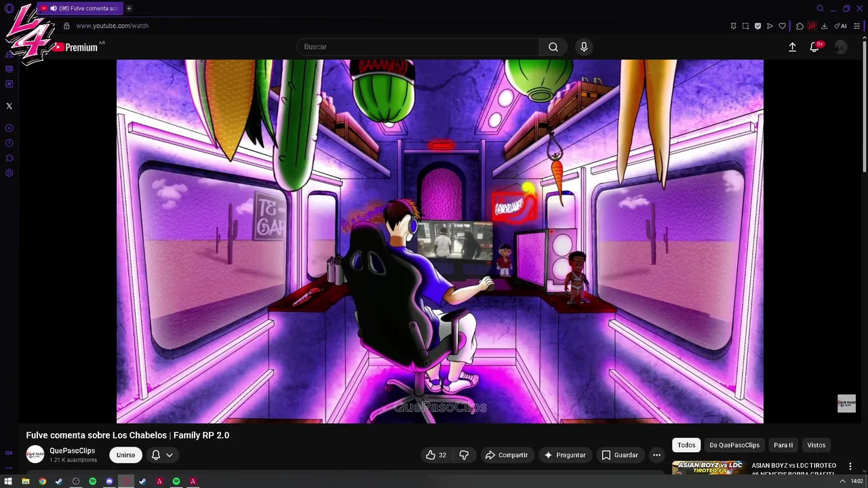Switch to the Fulve comenta browser tab

pos(79,8)
